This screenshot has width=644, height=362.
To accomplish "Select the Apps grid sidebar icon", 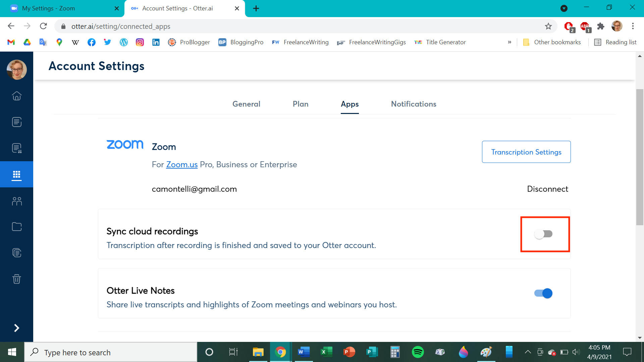I will click(x=17, y=175).
